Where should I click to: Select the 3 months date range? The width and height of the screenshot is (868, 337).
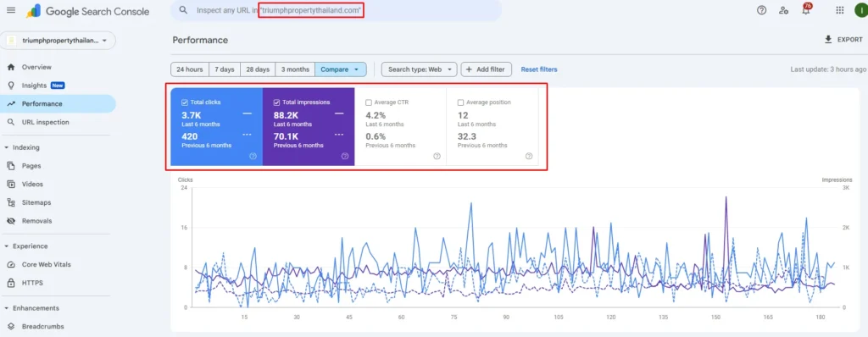pos(295,69)
